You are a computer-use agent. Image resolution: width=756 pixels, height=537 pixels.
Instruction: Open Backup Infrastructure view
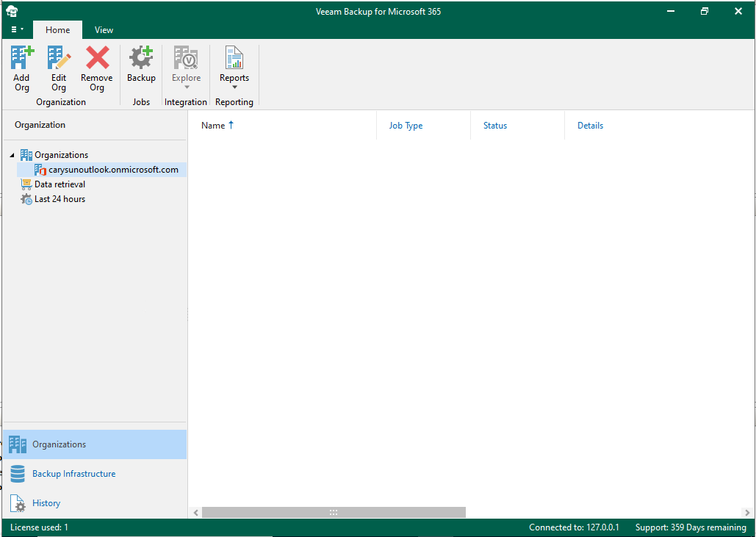click(x=73, y=474)
